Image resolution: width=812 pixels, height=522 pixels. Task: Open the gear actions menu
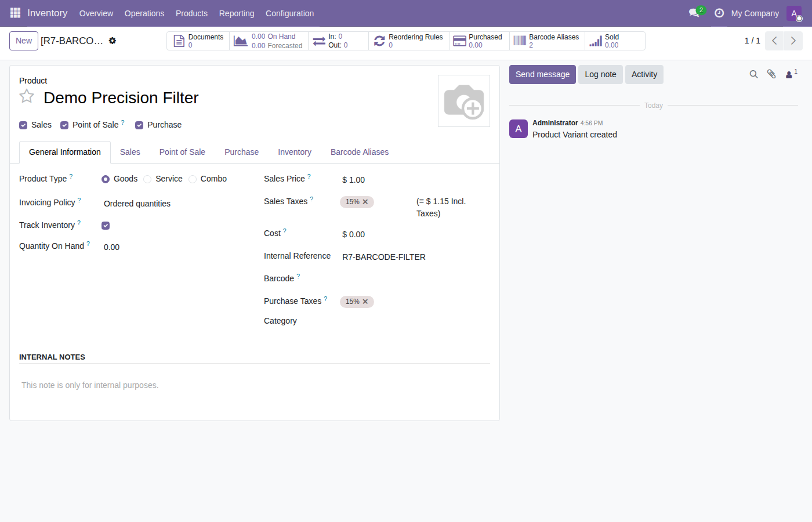point(113,41)
